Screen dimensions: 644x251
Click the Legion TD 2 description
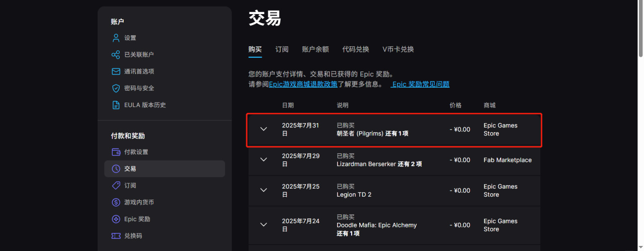pos(354,194)
